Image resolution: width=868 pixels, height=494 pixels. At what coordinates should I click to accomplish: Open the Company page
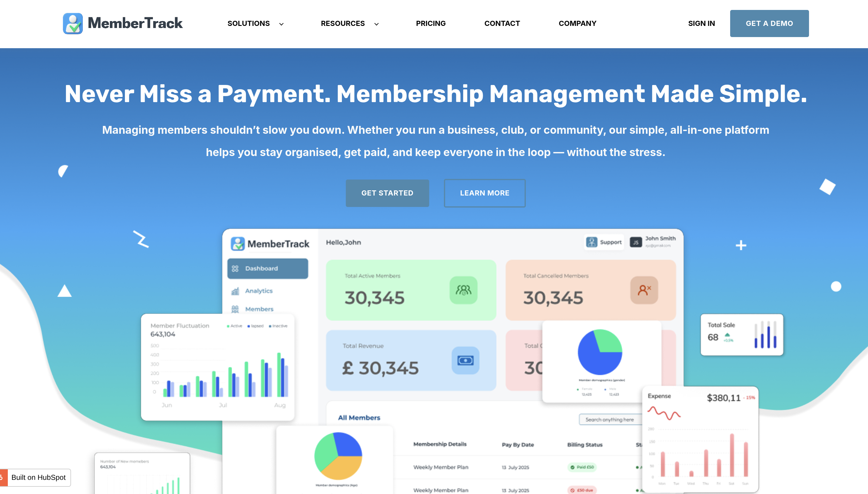(x=577, y=23)
